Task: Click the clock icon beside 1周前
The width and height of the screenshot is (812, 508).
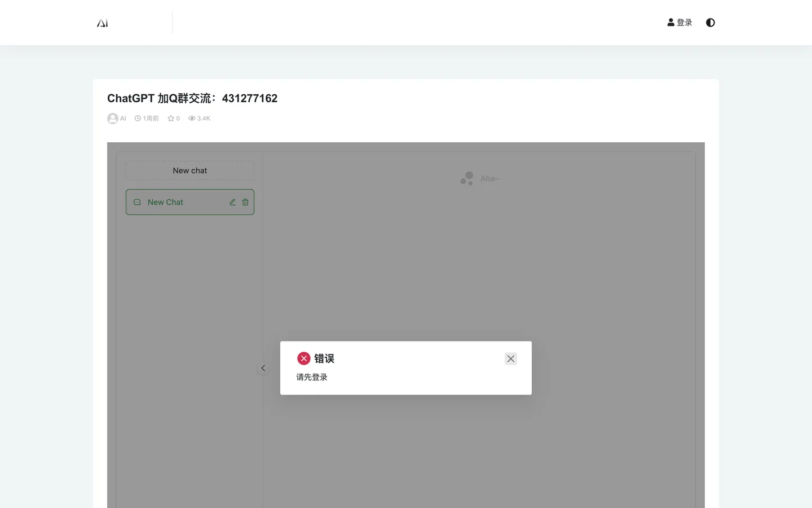Action: pos(138,119)
